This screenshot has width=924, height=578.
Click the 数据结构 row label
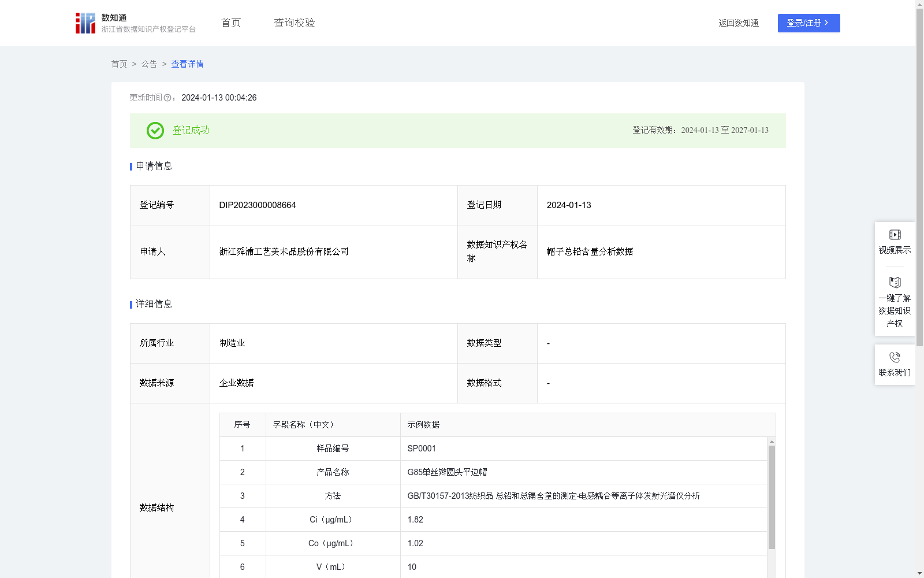[x=157, y=508]
